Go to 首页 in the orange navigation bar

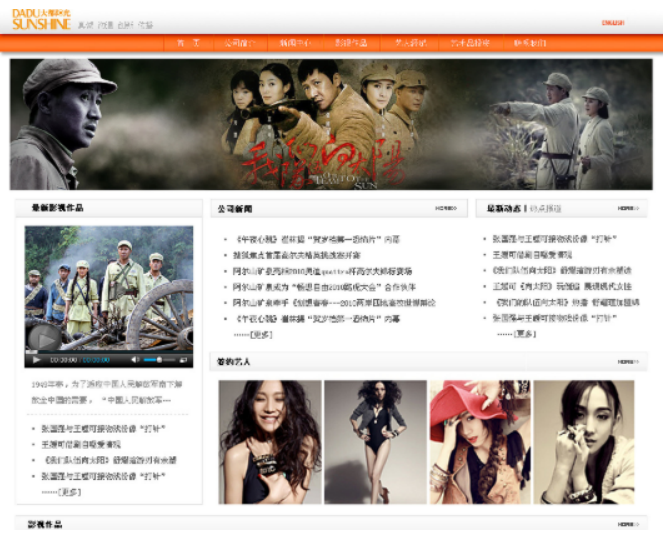point(188,43)
